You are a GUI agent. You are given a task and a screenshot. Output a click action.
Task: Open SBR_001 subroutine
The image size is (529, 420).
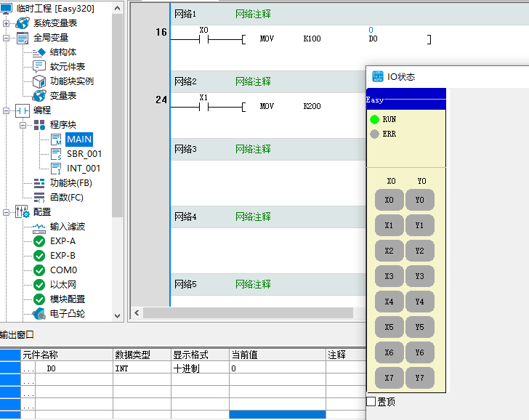click(x=84, y=154)
